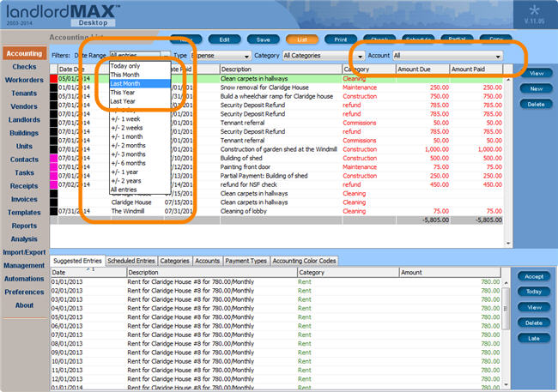This screenshot has height=392, width=558.
Task: Open Vendors section
Action: (x=24, y=106)
